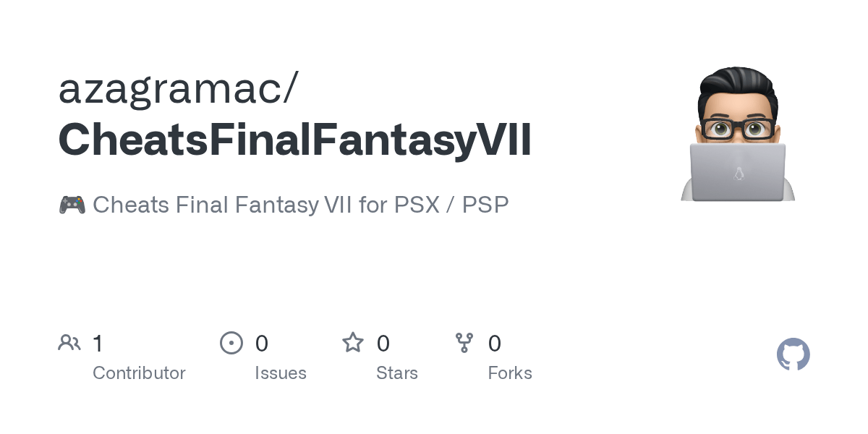Click the Contributor label
Screen dimensions: 868x434
click(139, 373)
